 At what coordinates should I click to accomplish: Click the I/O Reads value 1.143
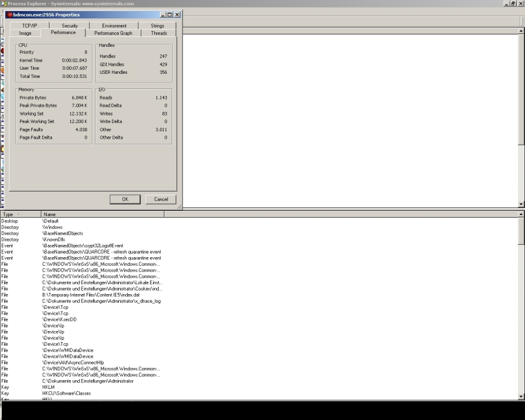(x=161, y=98)
